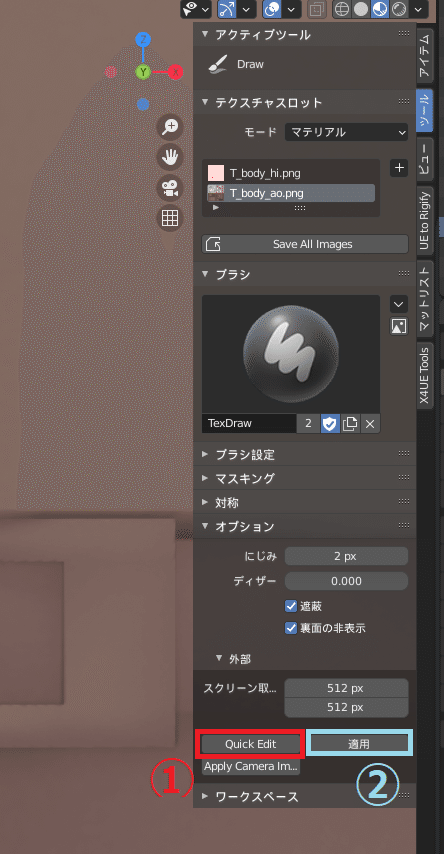Open the X4UE Tools sidebar tab

click(x=425, y=376)
